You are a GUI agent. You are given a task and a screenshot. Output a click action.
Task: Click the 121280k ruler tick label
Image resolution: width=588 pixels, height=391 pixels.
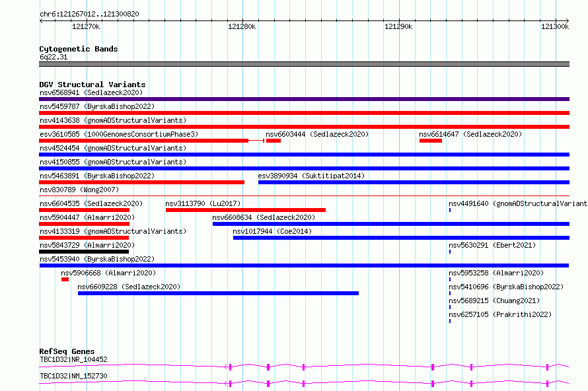point(242,26)
